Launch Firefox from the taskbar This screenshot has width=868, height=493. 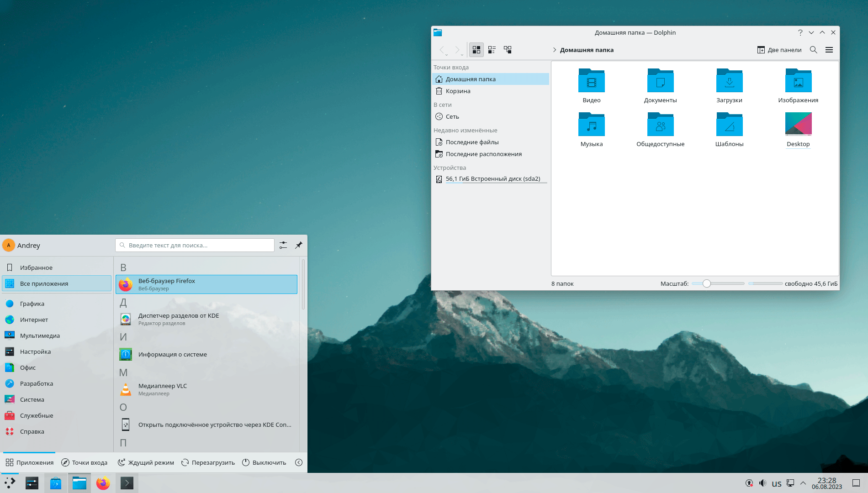103,483
